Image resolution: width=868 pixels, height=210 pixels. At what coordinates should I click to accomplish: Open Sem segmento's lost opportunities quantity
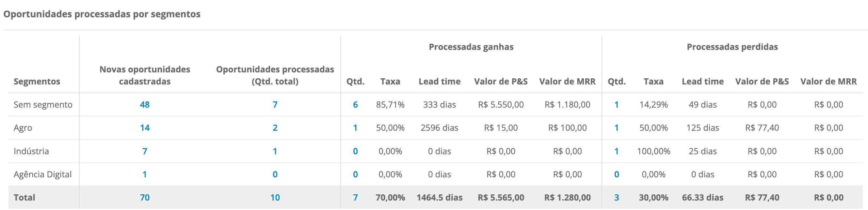[616, 105]
